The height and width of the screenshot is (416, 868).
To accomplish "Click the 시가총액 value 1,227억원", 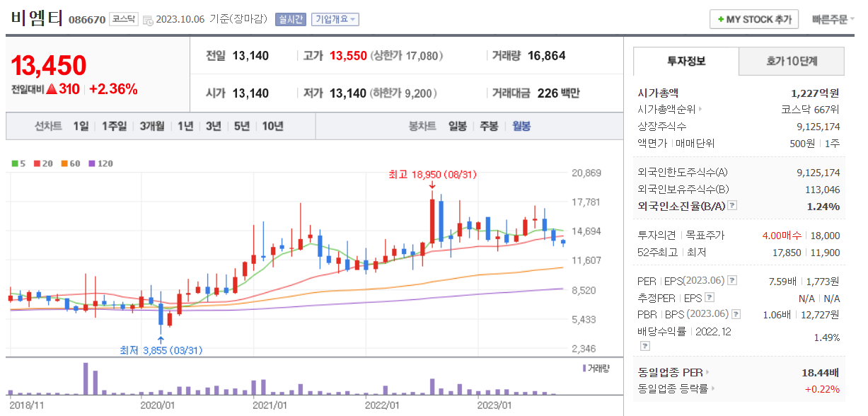I will click(814, 92).
